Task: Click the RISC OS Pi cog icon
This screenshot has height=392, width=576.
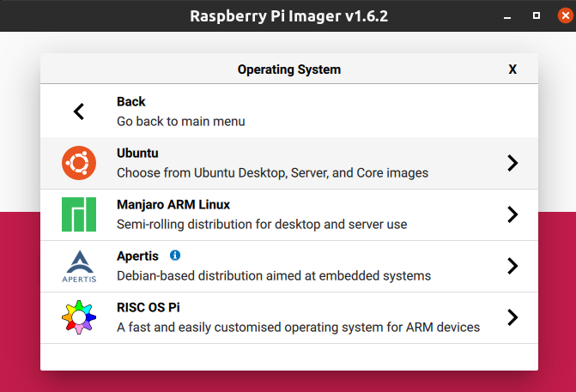Action: tap(79, 317)
